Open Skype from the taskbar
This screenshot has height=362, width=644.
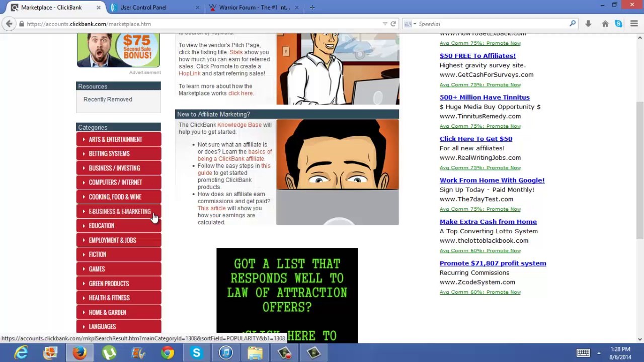coord(196,353)
